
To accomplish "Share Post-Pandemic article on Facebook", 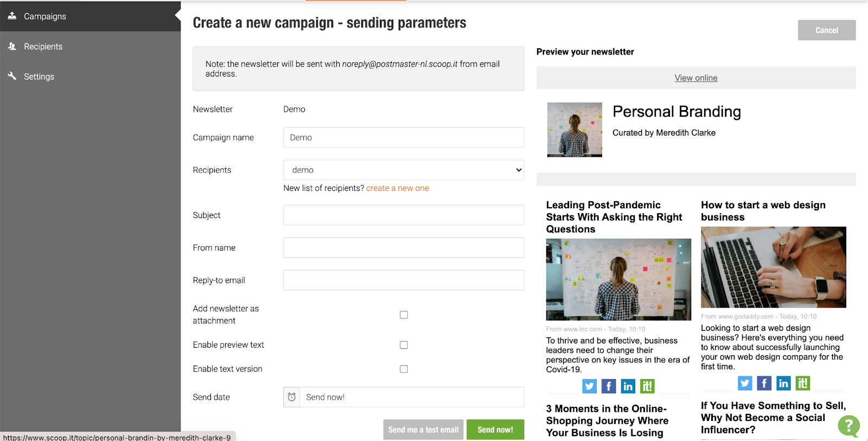I will click(x=609, y=386).
